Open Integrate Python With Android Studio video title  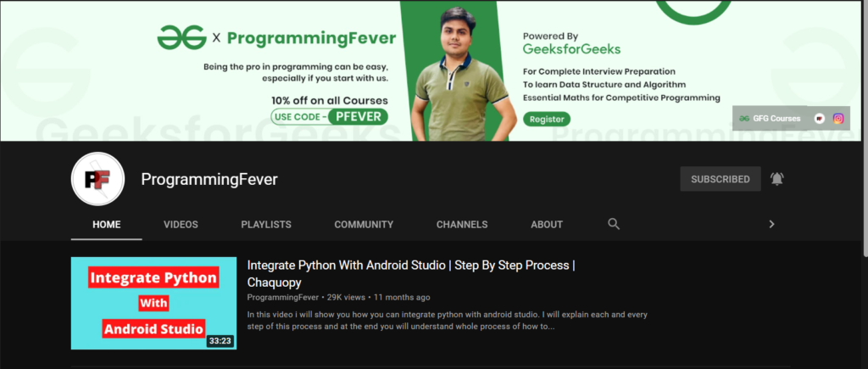pyautogui.click(x=411, y=274)
